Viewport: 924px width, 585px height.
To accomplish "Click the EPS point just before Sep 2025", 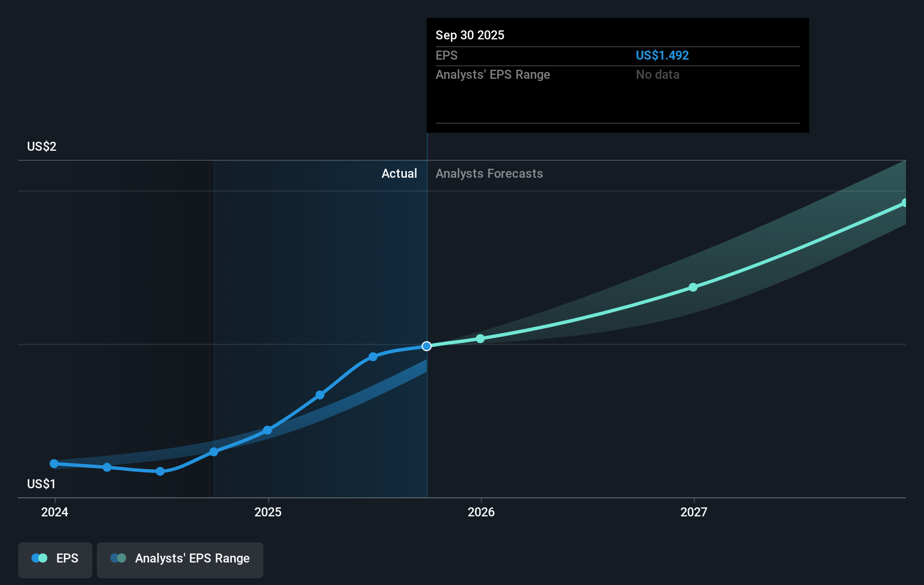I will [373, 357].
